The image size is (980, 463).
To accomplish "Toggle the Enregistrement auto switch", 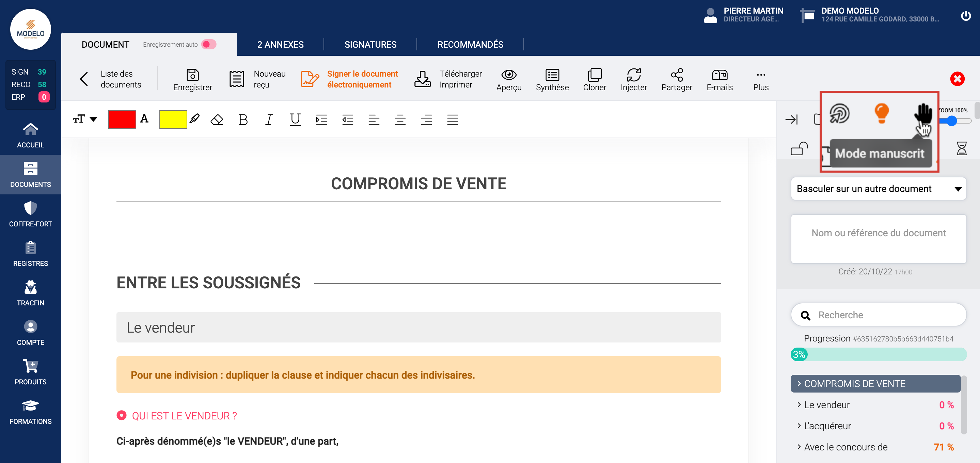I will (x=209, y=45).
